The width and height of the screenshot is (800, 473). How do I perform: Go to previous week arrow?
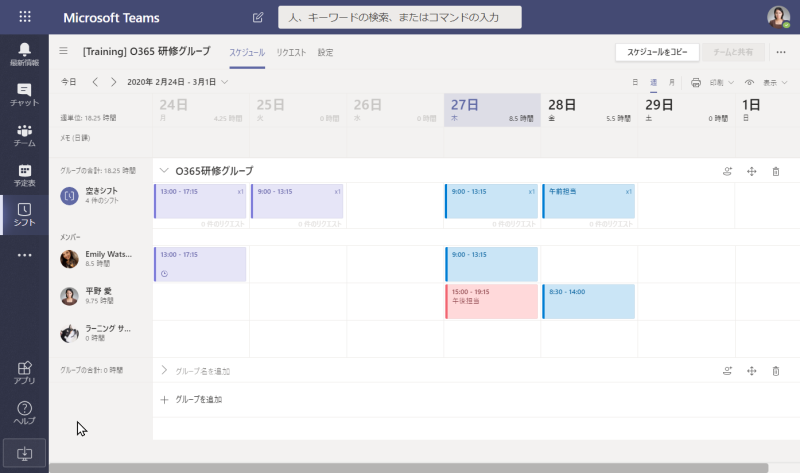pyautogui.click(x=95, y=82)
